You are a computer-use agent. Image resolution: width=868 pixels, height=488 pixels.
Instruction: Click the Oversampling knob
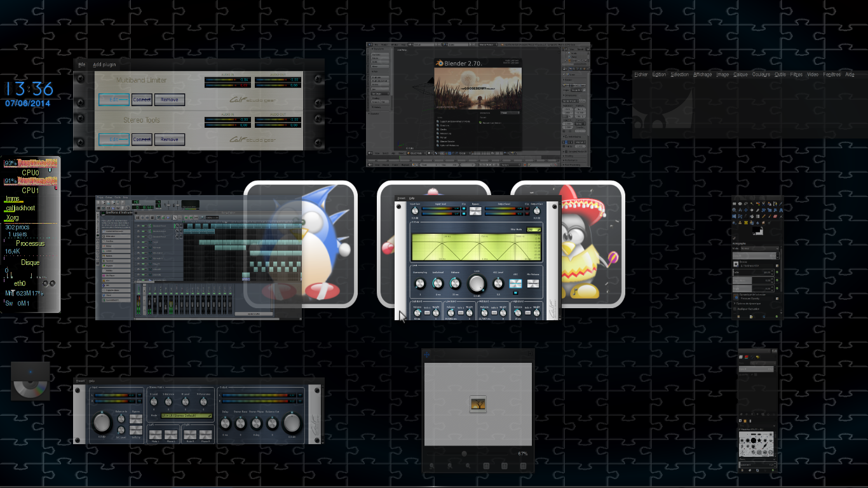tap(419, 283)
